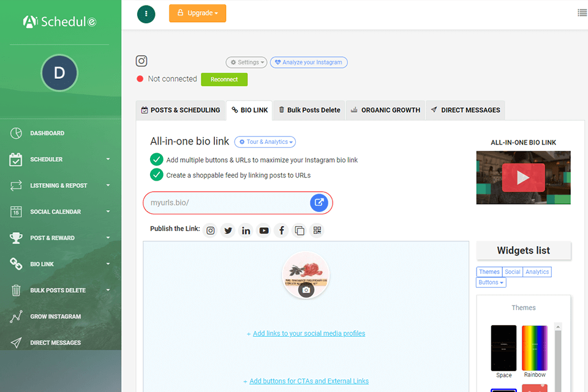Copy the bio link to clipboard
The width and height of the screenshot is (588, 392).
(x=300, y=230)
